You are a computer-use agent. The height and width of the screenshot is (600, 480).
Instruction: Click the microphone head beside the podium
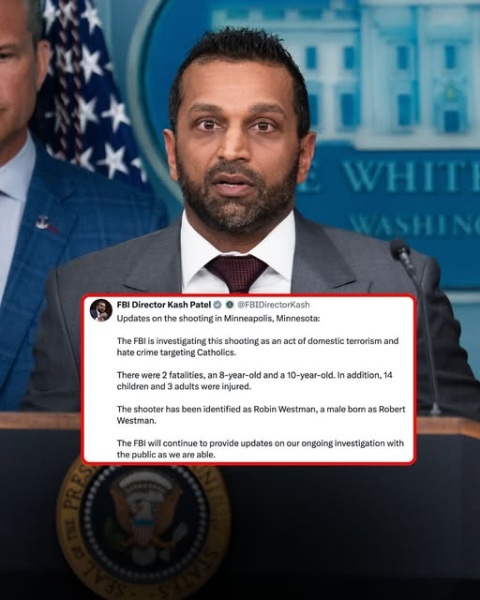tap(400, 250)
